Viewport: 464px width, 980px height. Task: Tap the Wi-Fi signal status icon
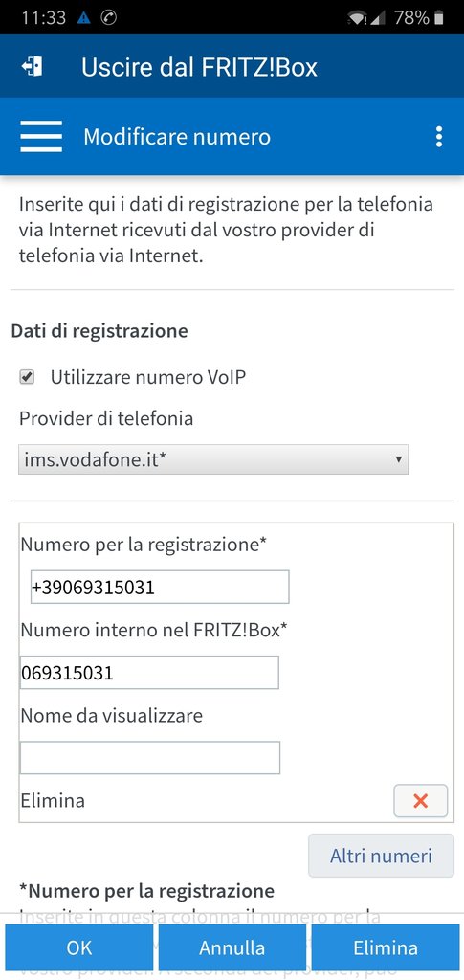pos(357,18)
